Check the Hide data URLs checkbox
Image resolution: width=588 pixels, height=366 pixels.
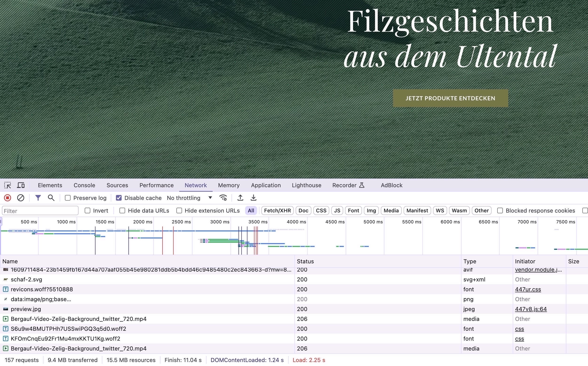122,211
